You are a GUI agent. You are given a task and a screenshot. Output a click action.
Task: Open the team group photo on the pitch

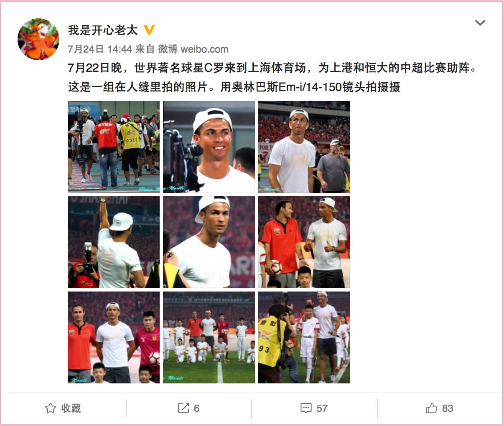(209, 337)
